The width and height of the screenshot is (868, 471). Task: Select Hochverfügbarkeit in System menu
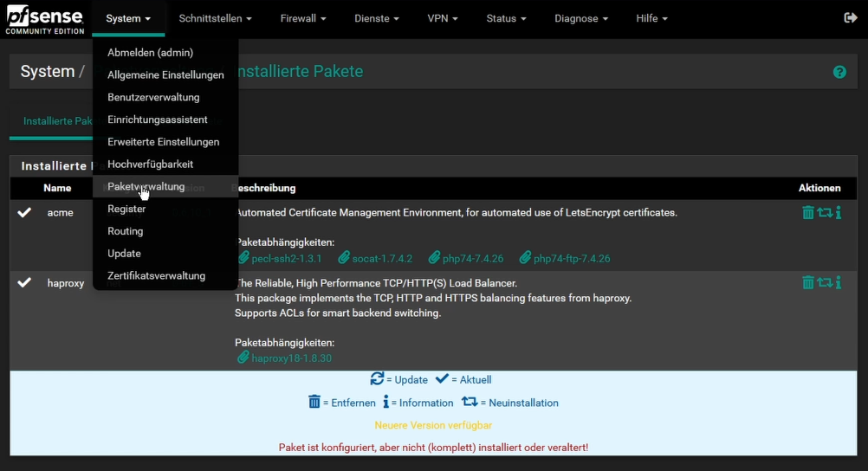(165, 165)
